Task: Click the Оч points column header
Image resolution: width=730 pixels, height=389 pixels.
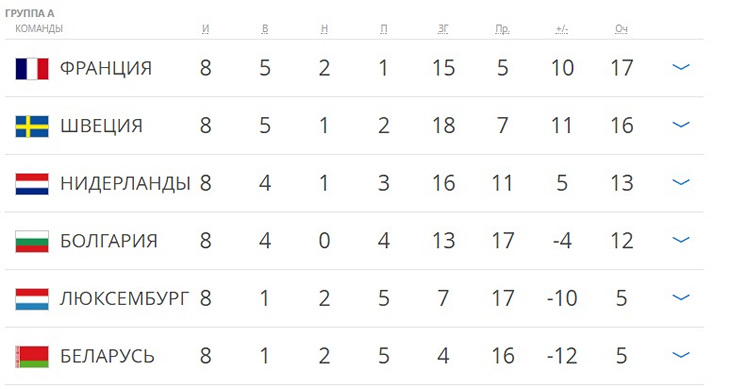Action: pyautogui.click(x=622, y=29)
